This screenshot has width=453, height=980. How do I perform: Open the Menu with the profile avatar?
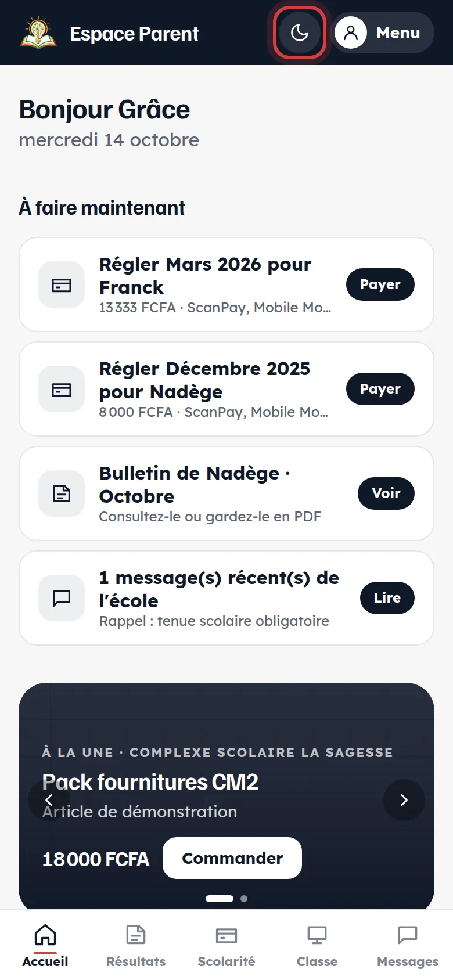coord(383,33)
